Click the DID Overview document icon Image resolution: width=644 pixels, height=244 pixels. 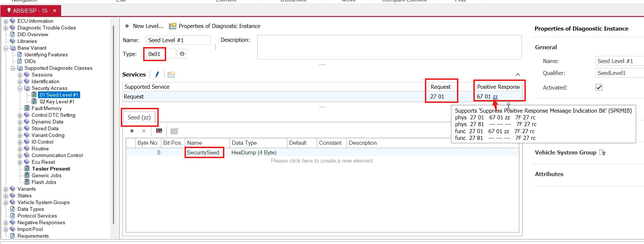(x=13, y=34)
